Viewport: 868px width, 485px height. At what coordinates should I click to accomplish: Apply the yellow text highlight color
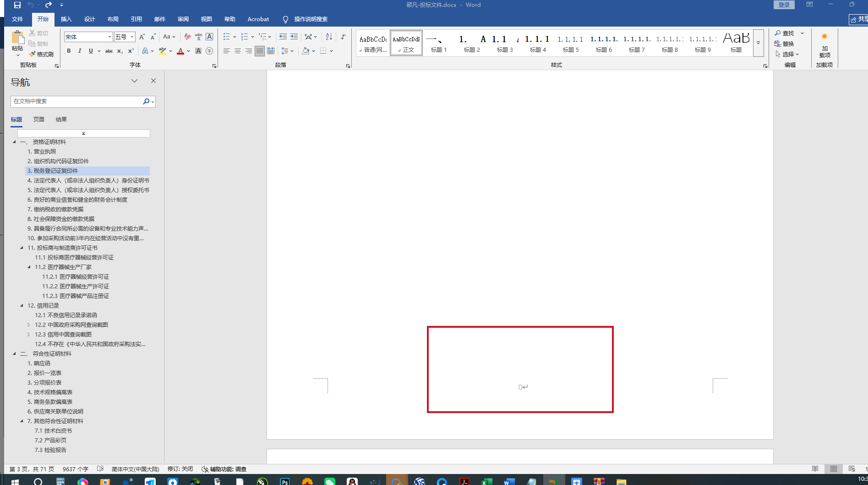click(x=162, y=51)
